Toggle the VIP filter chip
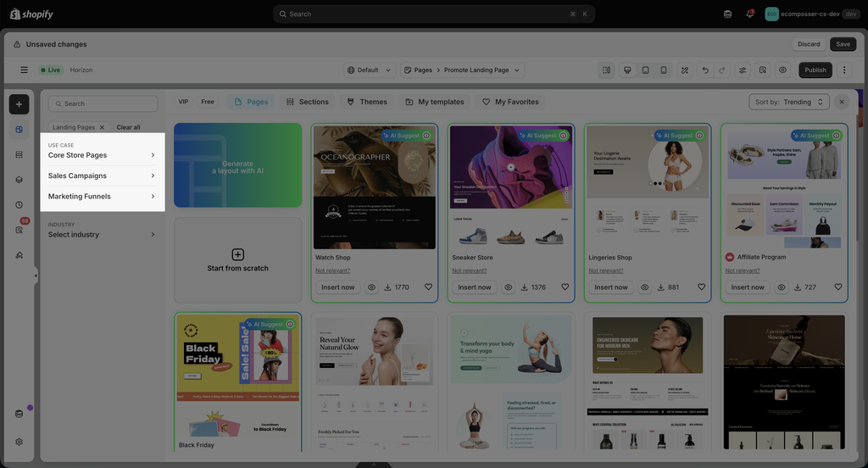 183,102
